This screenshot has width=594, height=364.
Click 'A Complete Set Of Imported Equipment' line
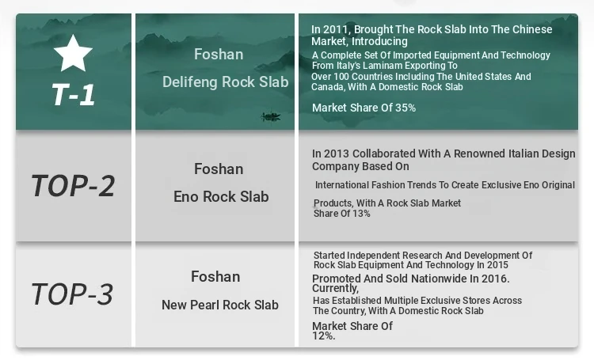click(x=431, y=55)
